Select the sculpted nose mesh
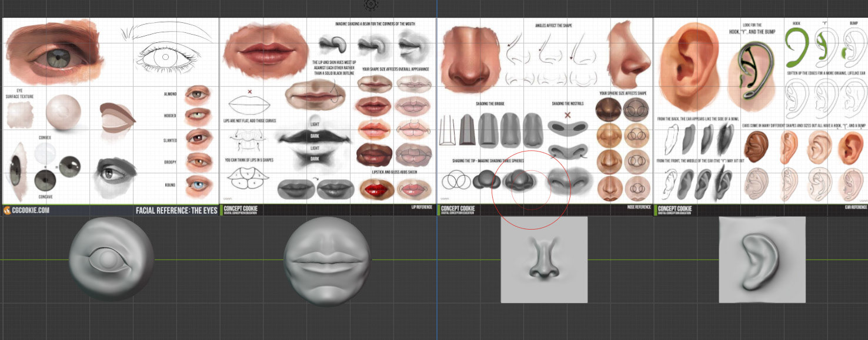This screenshot has height=340, width=868. (544, 260)
